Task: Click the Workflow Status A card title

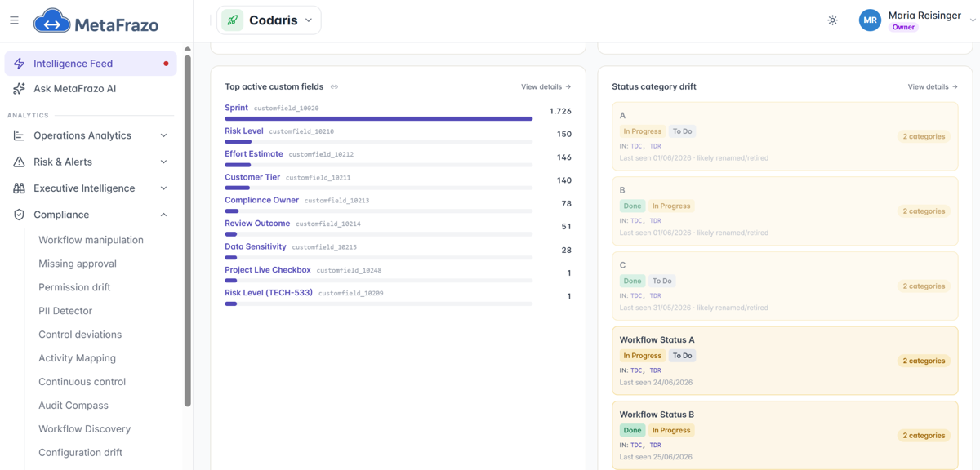Action: 657,339
